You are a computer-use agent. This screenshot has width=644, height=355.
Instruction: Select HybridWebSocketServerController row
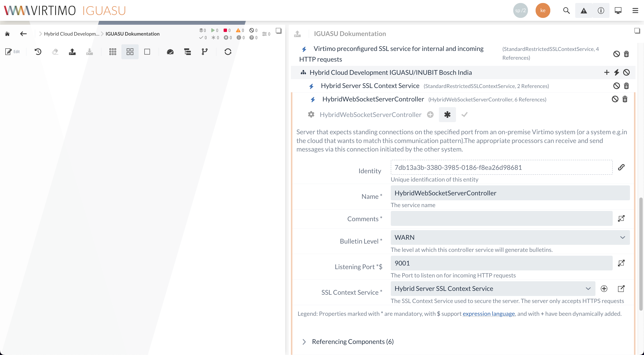click(463, 99)
